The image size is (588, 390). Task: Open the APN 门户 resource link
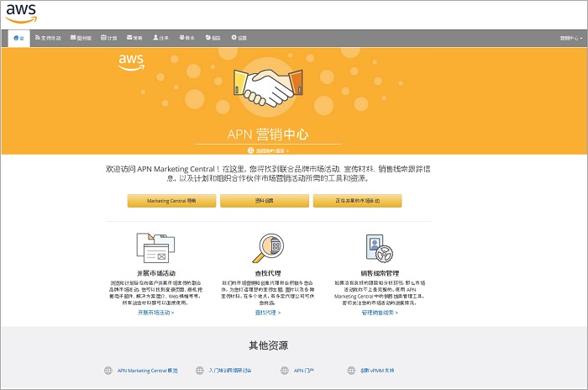[304, 371]
